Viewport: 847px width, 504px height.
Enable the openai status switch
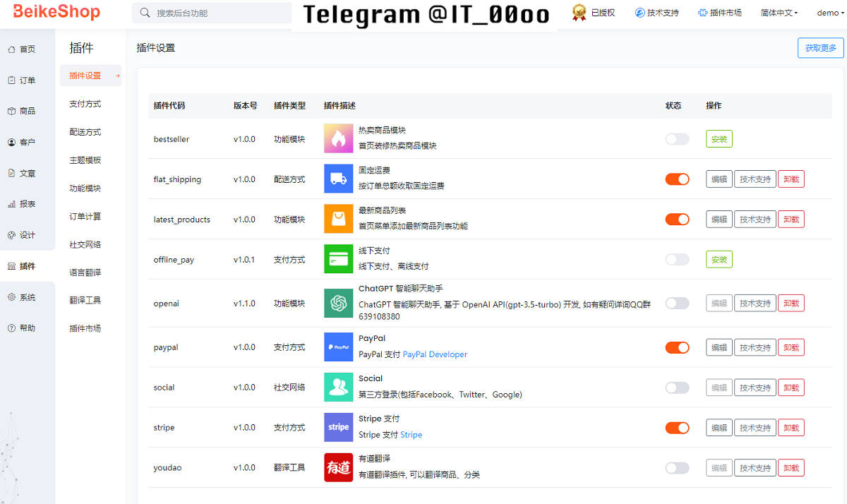click(677, 304)
